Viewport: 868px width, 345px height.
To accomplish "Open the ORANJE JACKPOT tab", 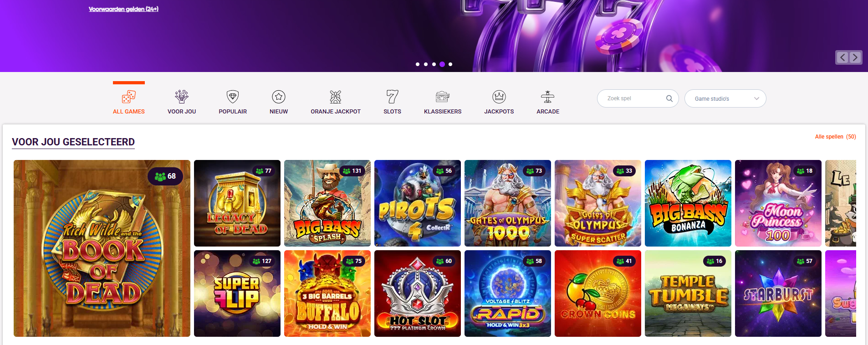I will 336,112.
